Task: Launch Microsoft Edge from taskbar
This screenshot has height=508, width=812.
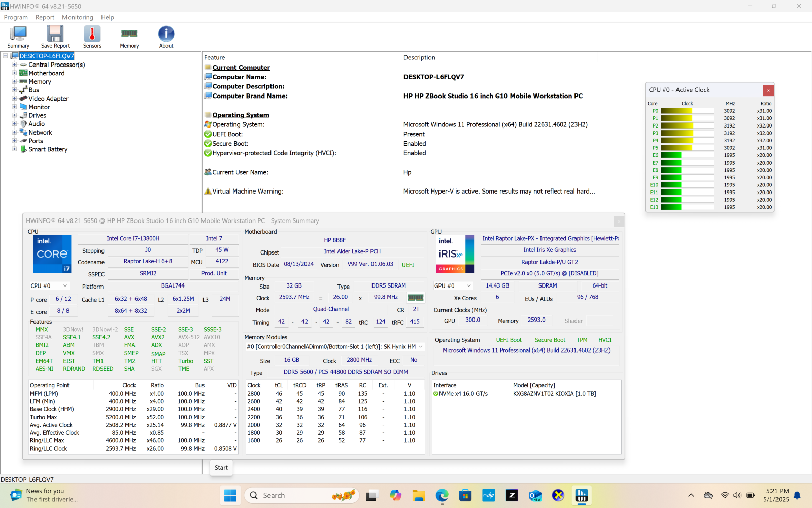Action: (442, 495)
